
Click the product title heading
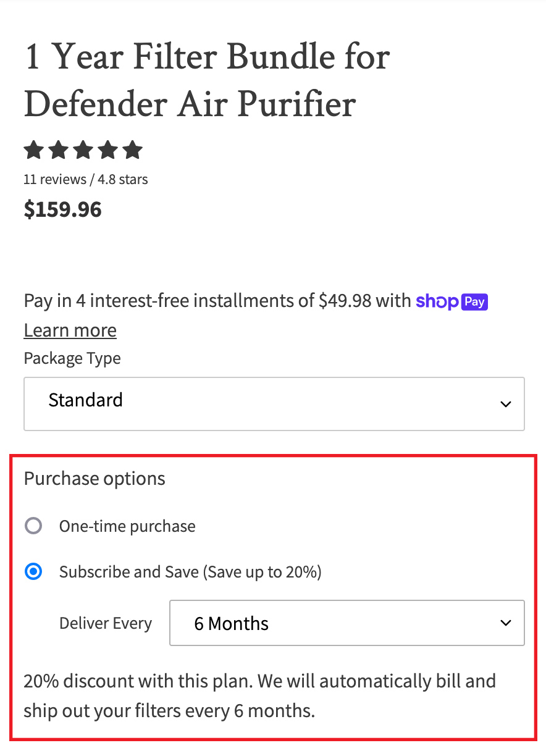click(207, 80)
